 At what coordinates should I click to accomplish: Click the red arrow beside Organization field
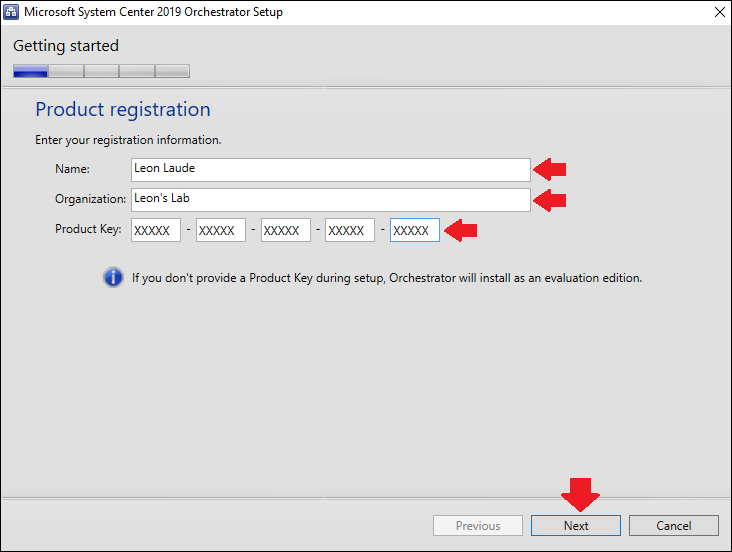(x=550, y=200)
